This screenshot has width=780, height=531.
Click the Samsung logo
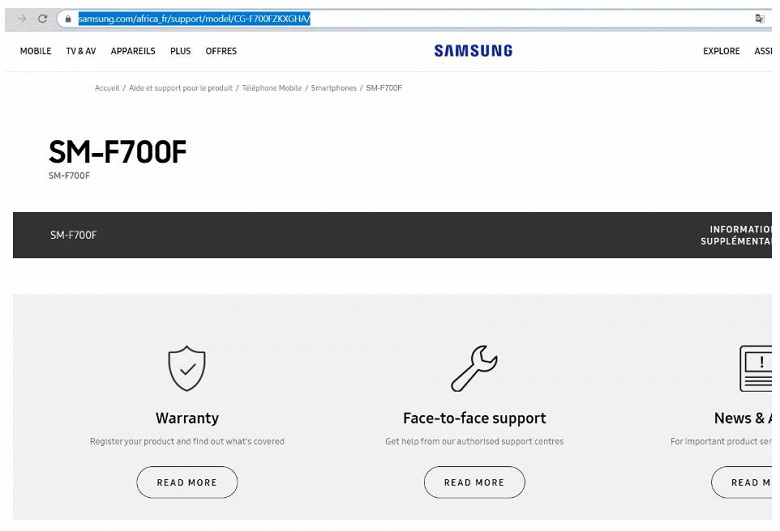click(473, 51)
